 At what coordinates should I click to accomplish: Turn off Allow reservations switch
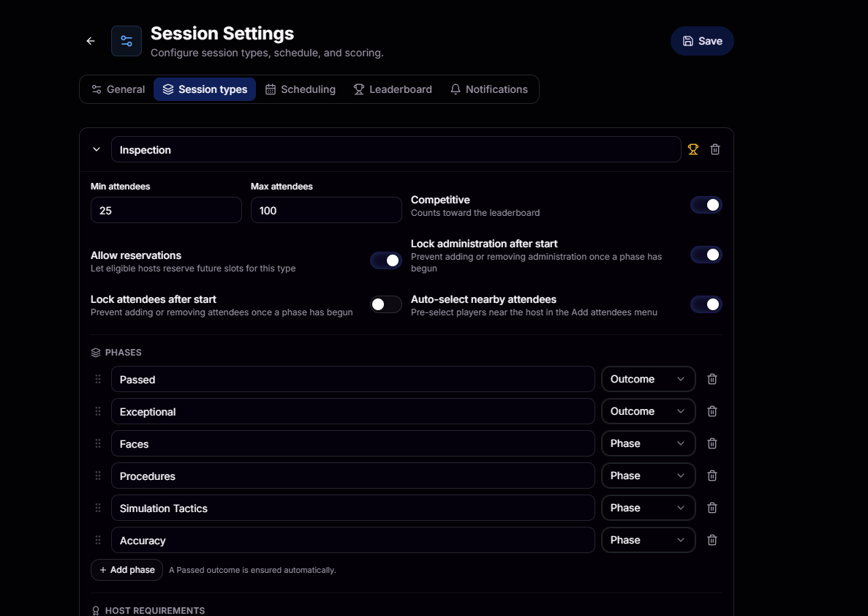(x=386, y=260)
